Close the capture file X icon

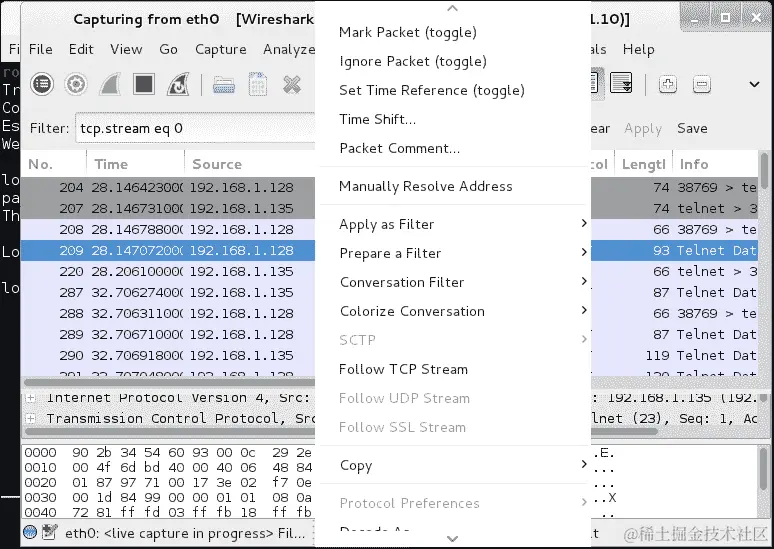[x=292, y=84]
